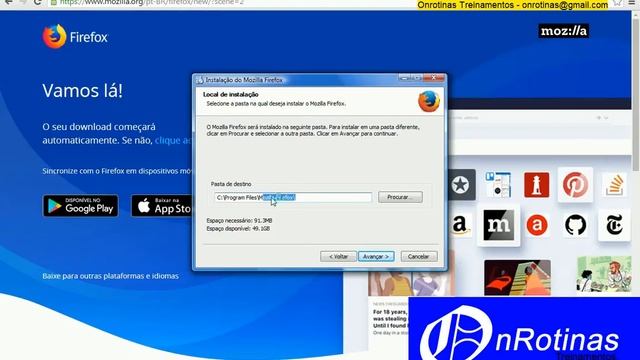Open Baixe para outras plataformas e idiomas link
Image resolution: width=640 pixels, height=360 pixels.
pos(110,276)
